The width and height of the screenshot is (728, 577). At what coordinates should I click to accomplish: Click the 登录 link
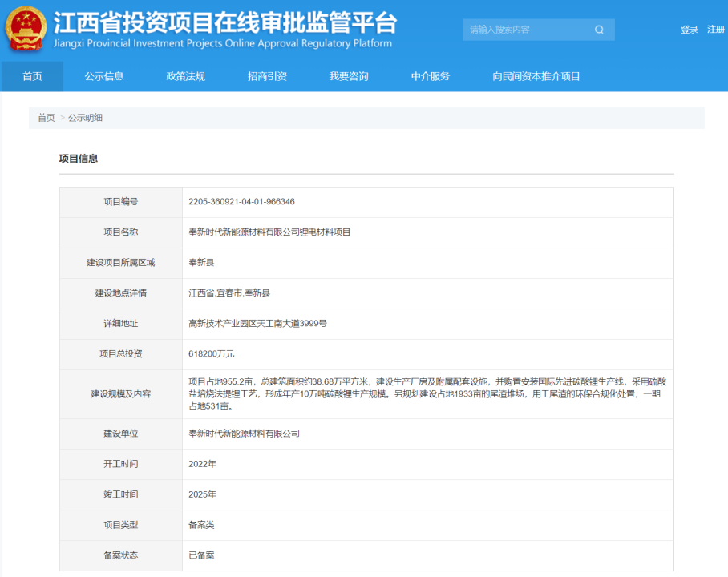[x=688, y=29]
